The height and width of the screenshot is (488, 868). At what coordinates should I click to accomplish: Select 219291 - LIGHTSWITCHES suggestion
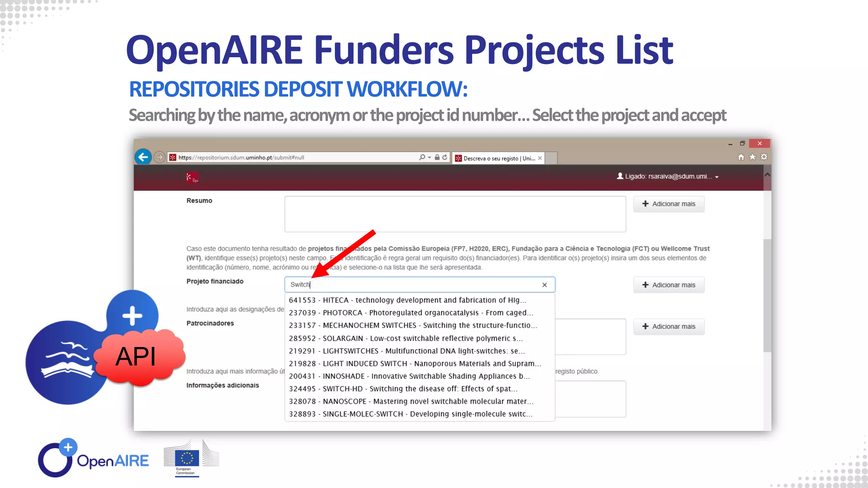[420, 351]
